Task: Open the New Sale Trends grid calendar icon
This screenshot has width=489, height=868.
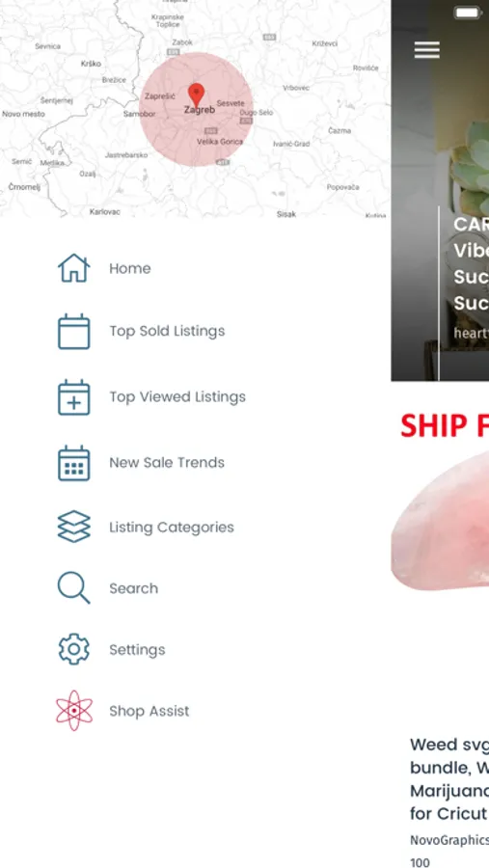Action: [74, 463]
